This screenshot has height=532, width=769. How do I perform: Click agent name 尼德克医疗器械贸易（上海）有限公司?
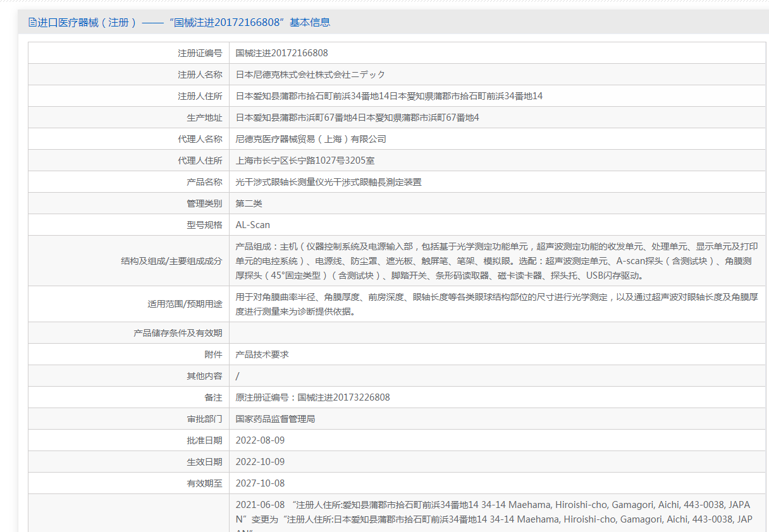311,139
